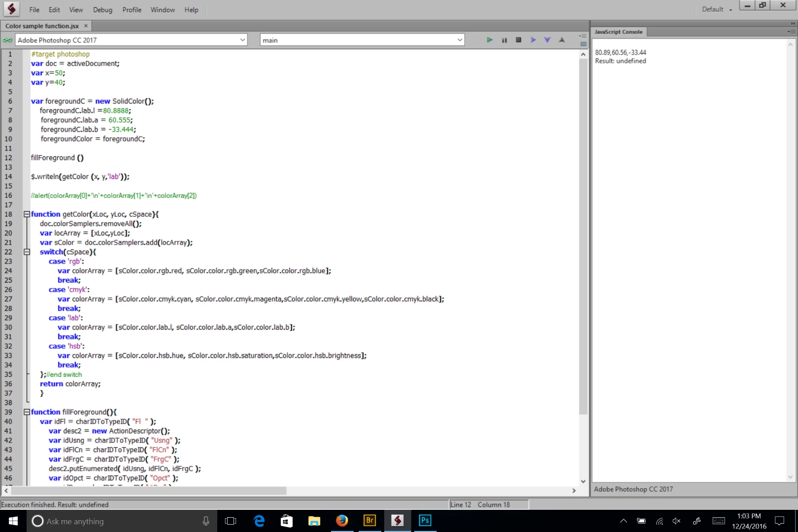Click the horizontal scrollbar thumb

[x=149, y=491]
